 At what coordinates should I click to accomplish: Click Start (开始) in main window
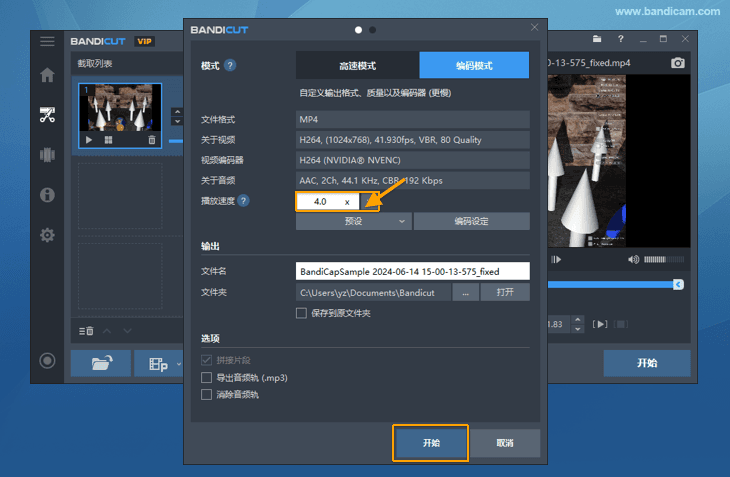pyautogui.click(x=647, y=363)
